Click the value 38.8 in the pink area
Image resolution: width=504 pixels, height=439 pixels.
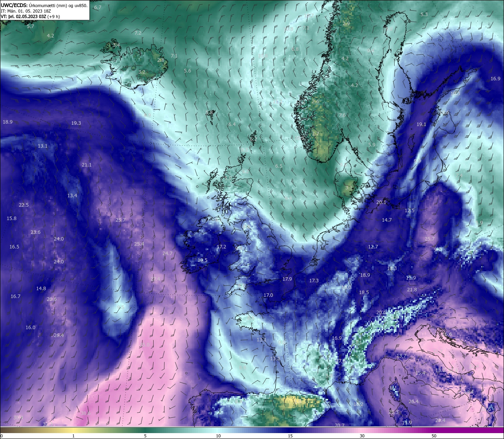[x=85, y=413]
